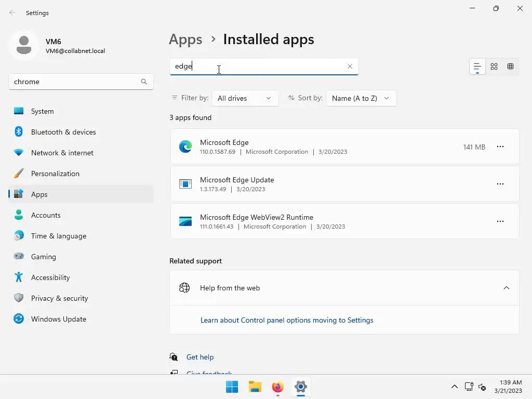532x399 pixels.
Task: Open more options for Microsoft Edge Update
Action: click(x=500, y=184)
